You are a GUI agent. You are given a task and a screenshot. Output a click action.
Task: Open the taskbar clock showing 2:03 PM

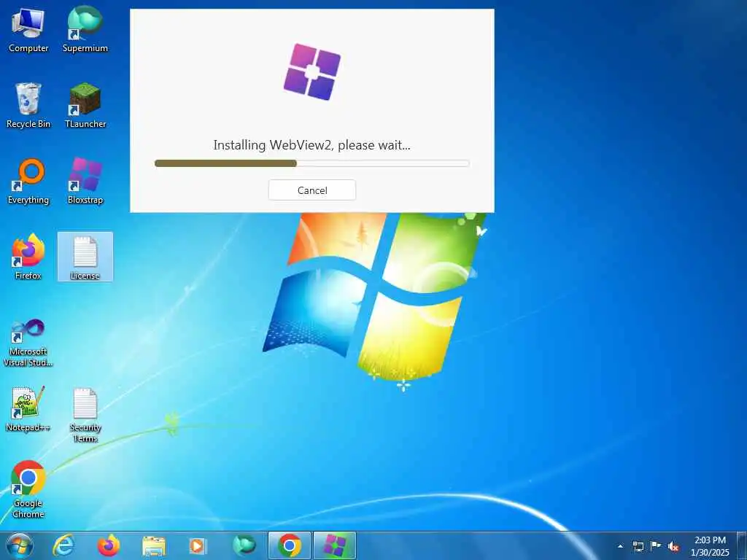[710, 546]
